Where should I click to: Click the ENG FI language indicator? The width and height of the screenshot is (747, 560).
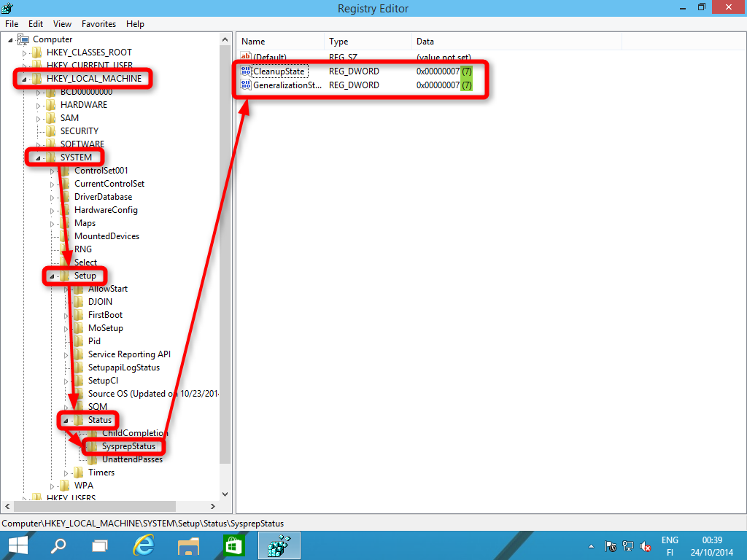670,546
